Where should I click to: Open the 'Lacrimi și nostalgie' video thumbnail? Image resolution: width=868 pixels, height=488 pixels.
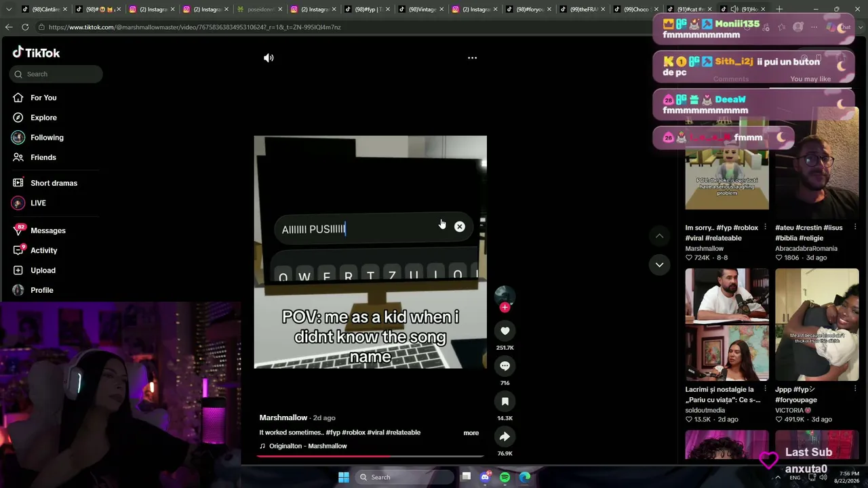(727, 325)
